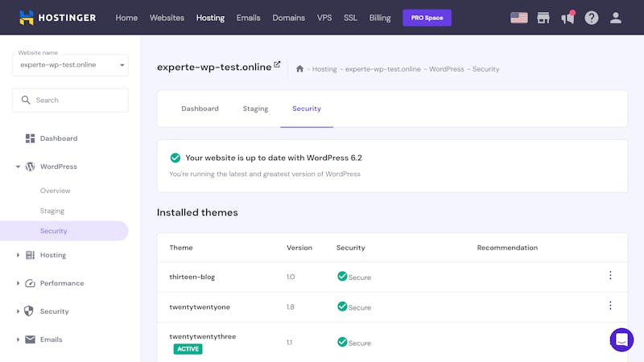Go to Home in top navigation
This screenshot has width=644, height=362.
(x=126, y=18)
